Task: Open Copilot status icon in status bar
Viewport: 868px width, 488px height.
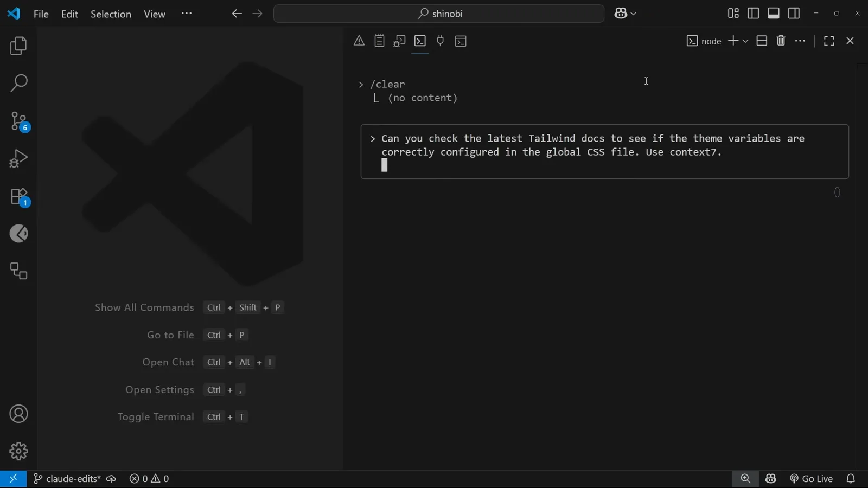Action: (x=771, y=479)
